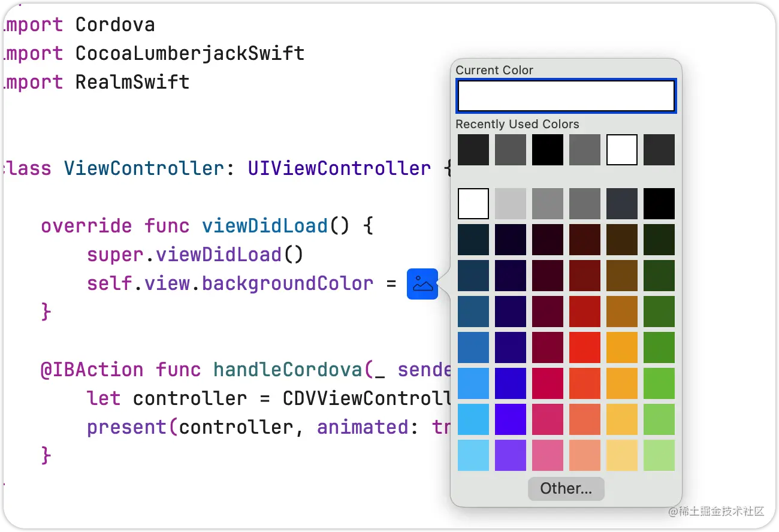
Task: Click the backgroundColor property in code
Action: pos(288,283)
